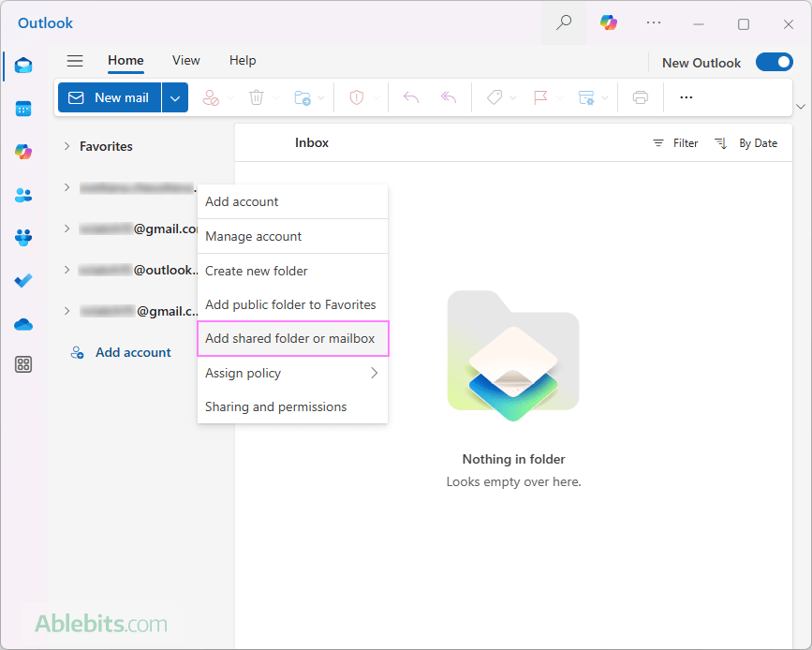The image size is (812, 650).
Task: Open Microsoft To Do from the sidebar
Action: 23,281
